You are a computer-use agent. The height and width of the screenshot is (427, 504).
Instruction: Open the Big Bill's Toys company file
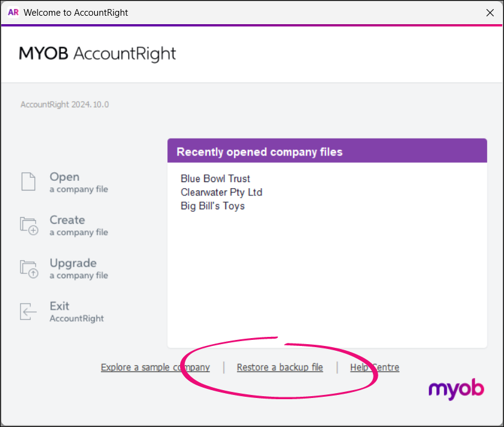pos(213,206)
